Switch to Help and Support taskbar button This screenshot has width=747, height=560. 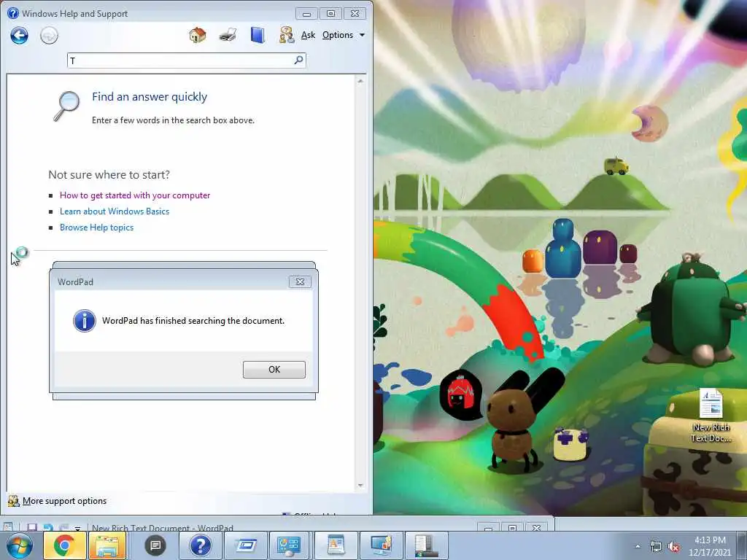pyautogui.click(x=200, y=545)
